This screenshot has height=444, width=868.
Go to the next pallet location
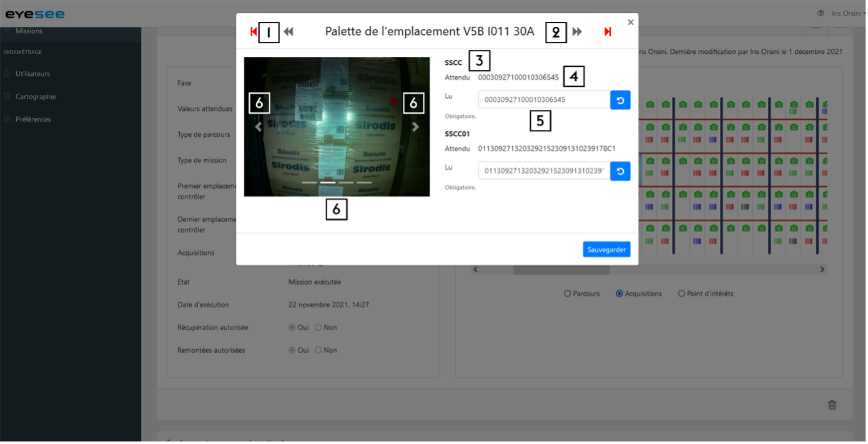(x=577, y=31)
